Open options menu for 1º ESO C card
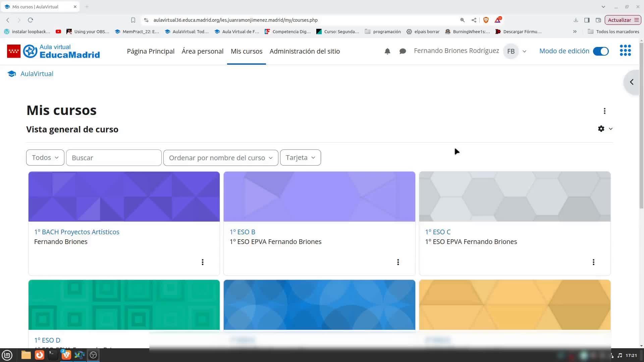 [x=593, y=262]
